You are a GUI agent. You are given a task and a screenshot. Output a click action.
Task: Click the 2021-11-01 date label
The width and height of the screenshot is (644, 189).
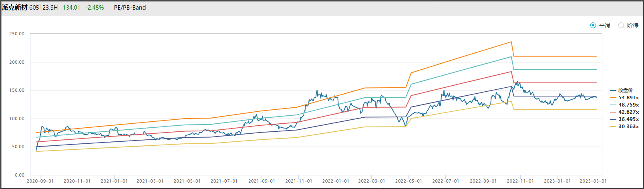click(x=298, y=181)
